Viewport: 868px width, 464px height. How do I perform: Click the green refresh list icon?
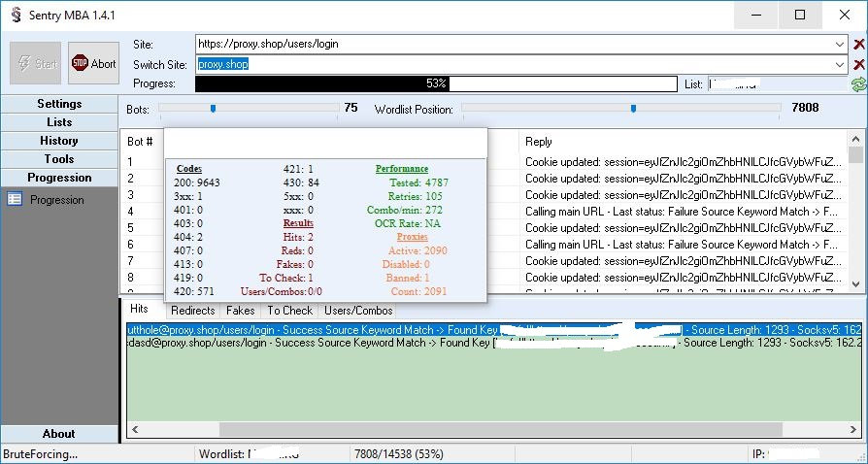[x=858, y=84]
